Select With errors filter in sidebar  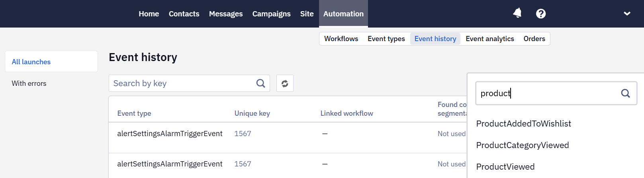pos(29,83)
